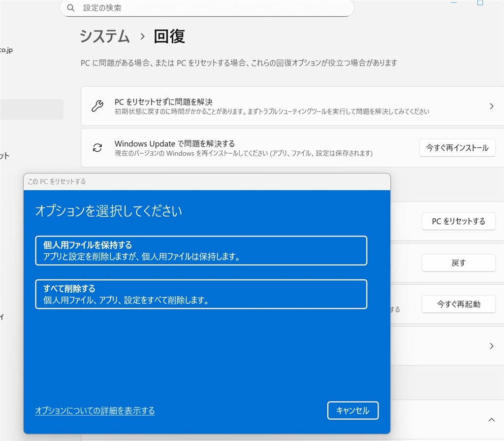
Task: Click the wrench troubleshooting icon
Action: [97, 106]
